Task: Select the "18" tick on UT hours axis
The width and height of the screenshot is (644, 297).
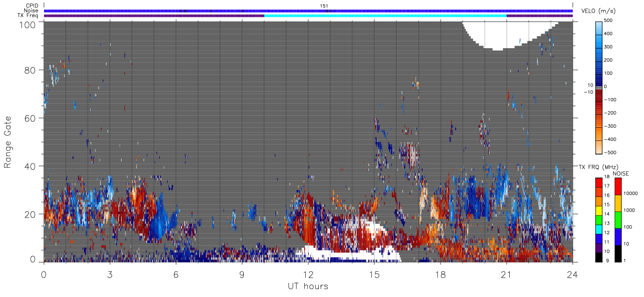Action: click(441, 273)
